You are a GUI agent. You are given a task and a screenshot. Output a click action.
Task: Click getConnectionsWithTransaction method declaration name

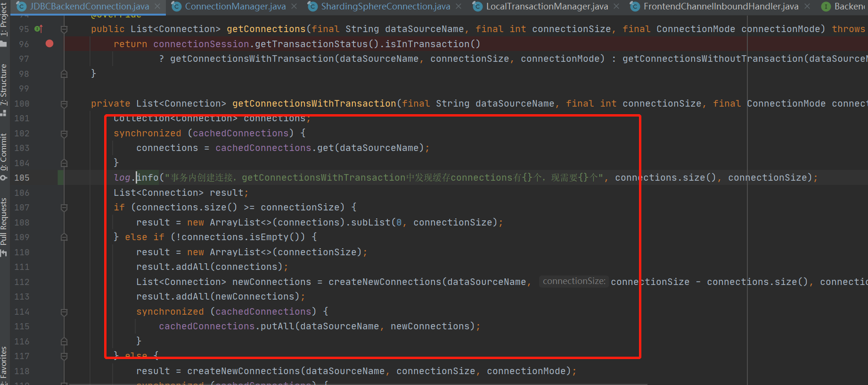pyautogui.click(x=314, y=103)
